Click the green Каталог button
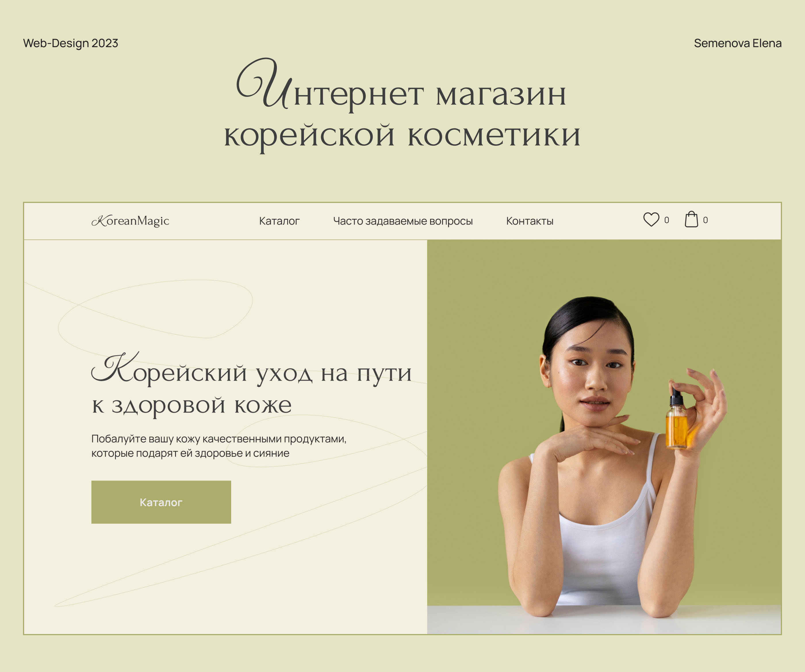The image size is (805, 672). pos(161,502)
